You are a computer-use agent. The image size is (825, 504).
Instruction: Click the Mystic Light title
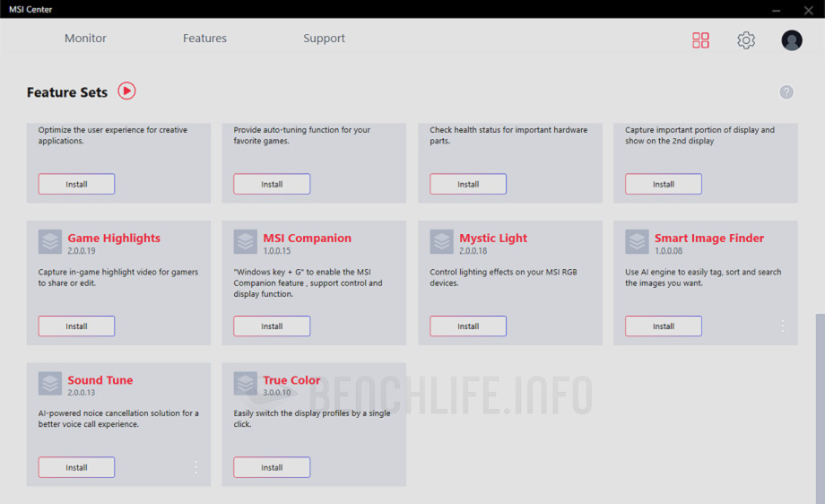pos(493,238)
